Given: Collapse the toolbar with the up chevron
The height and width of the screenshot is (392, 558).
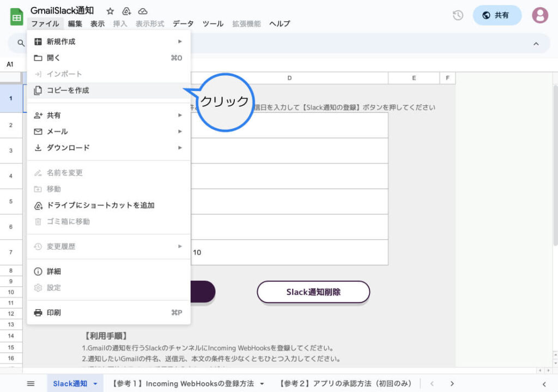Looking at the screenshot, I should (536, 44).
